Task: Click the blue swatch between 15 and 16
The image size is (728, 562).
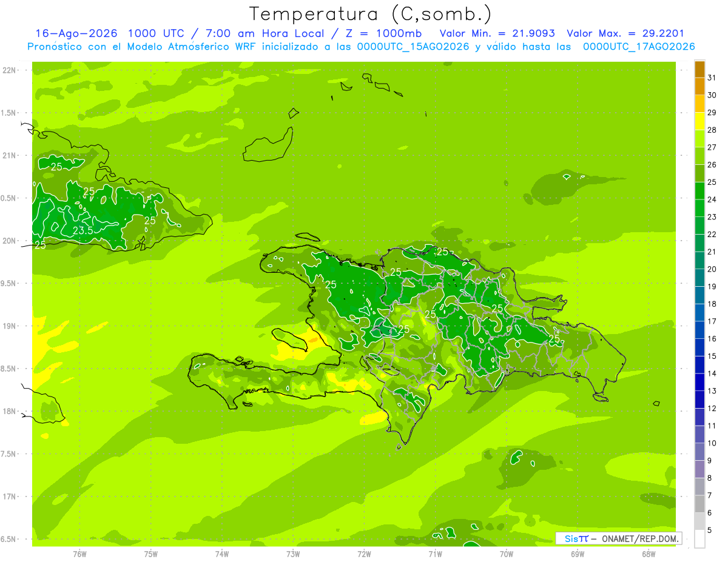Action: tap(699, 347)
